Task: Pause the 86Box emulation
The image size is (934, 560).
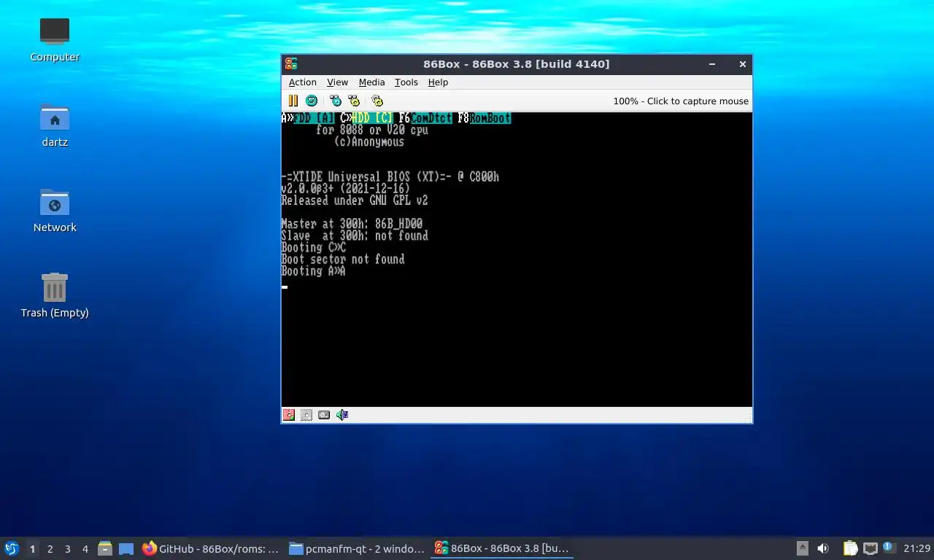Action: coord(293,101)
